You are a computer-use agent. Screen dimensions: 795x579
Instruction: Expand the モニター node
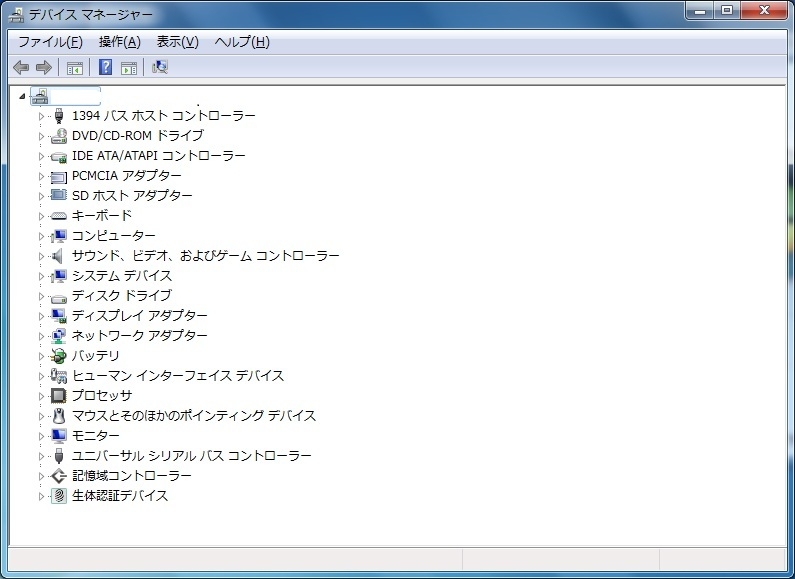(42, 436)
